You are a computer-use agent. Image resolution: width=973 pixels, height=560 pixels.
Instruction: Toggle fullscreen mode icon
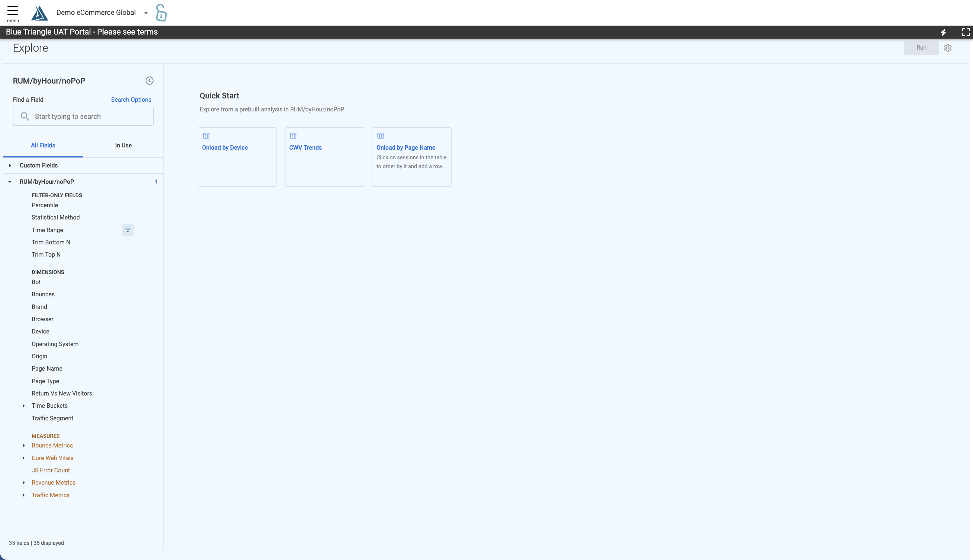point(966,32)
